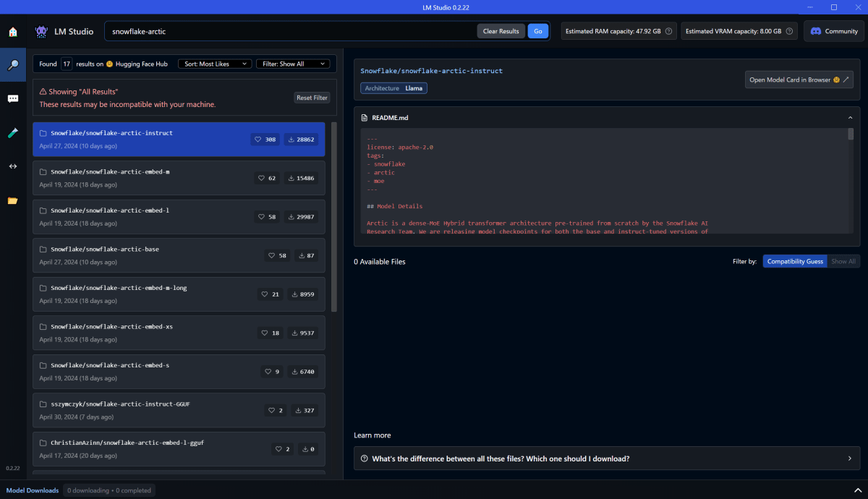Open Snowflake/snowflake-arctic-embed-m result

click(179, 178)
